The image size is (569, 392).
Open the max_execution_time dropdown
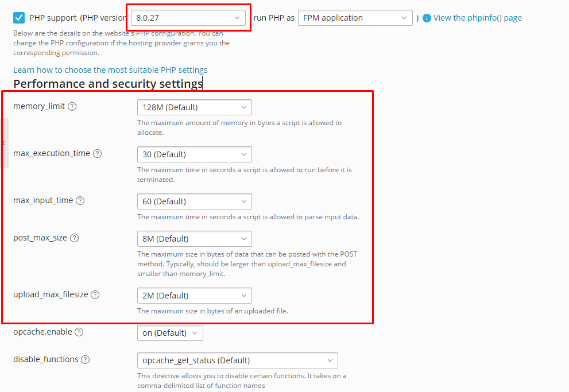(x=194, y=154)
